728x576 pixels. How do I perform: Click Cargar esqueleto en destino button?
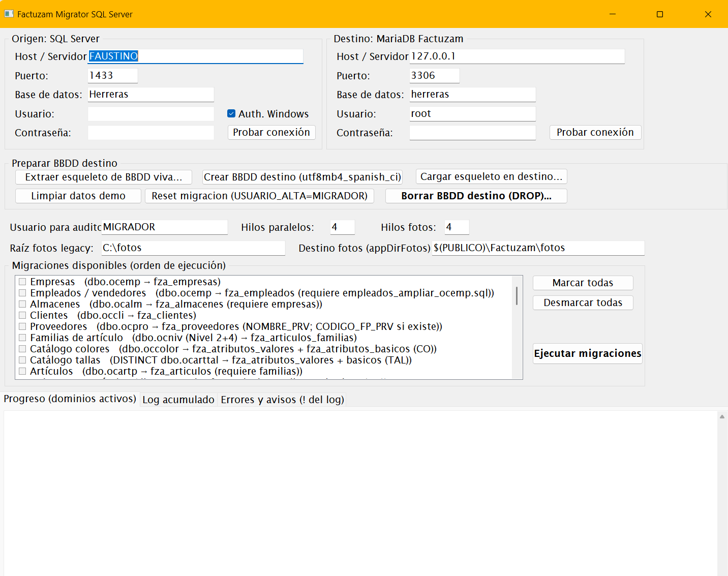pos(492,176)
